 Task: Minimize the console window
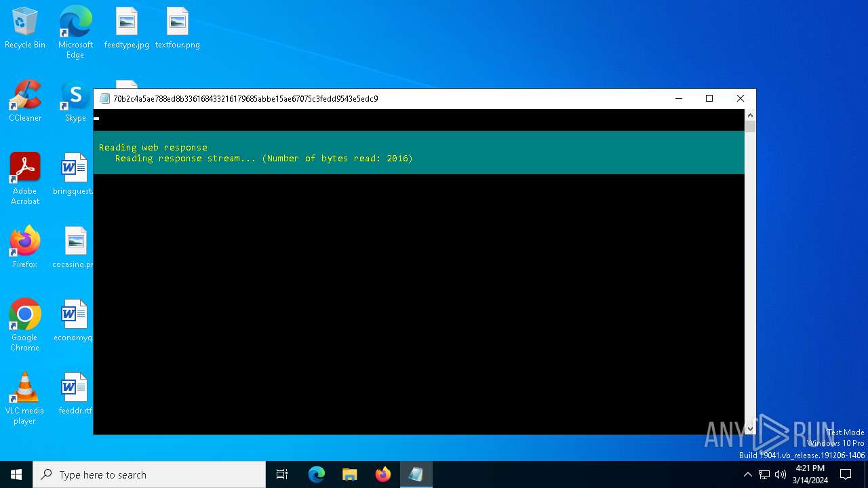(x=678, y=99)
